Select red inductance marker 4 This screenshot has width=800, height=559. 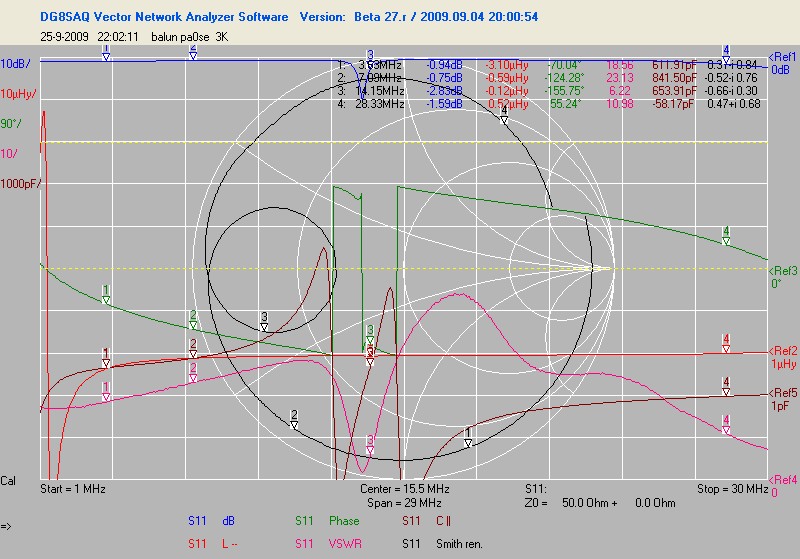pos(726,344)
